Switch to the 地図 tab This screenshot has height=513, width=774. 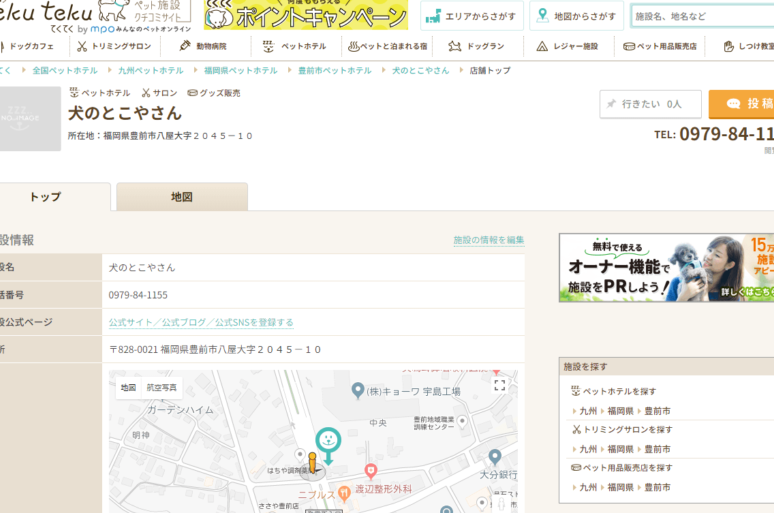point(182,197)
